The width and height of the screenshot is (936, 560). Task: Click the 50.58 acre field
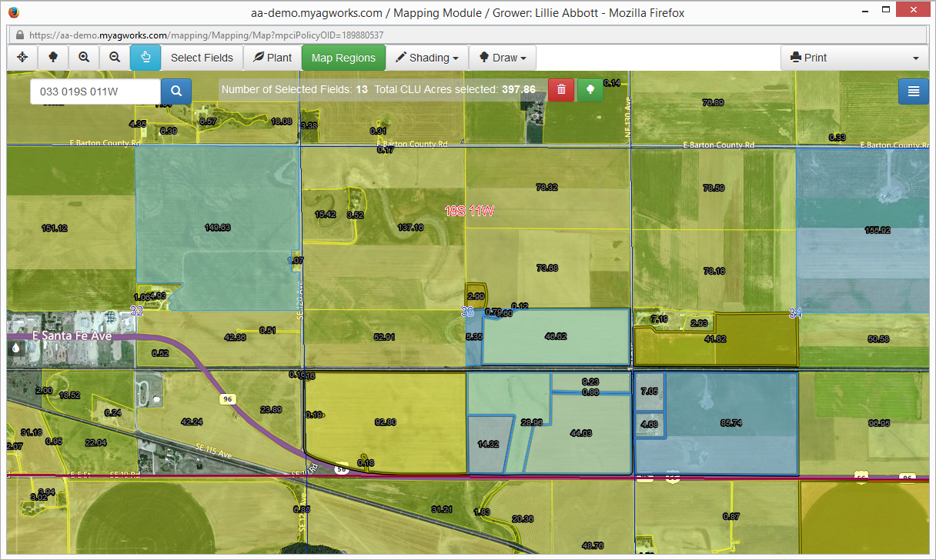click(x=878, y=338)
